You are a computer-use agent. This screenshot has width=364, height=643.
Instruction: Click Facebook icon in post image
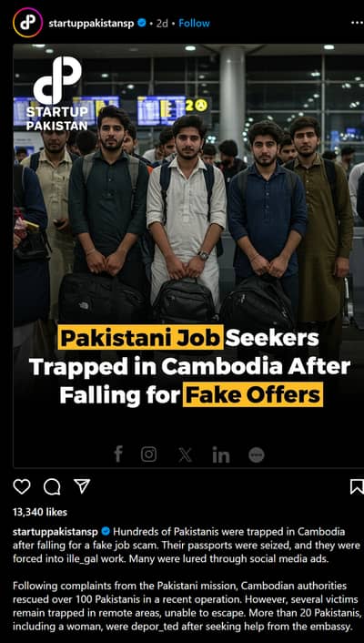(118, 454)
